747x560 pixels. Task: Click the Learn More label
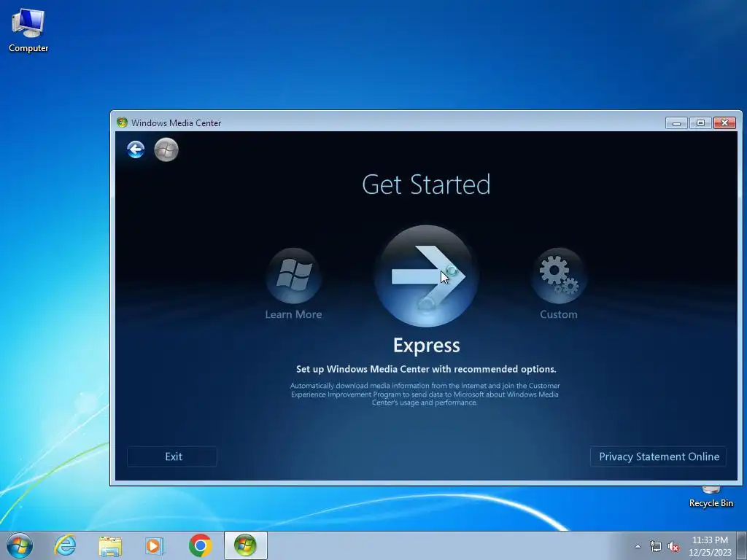pyautogui.click(x=293, y=314)
